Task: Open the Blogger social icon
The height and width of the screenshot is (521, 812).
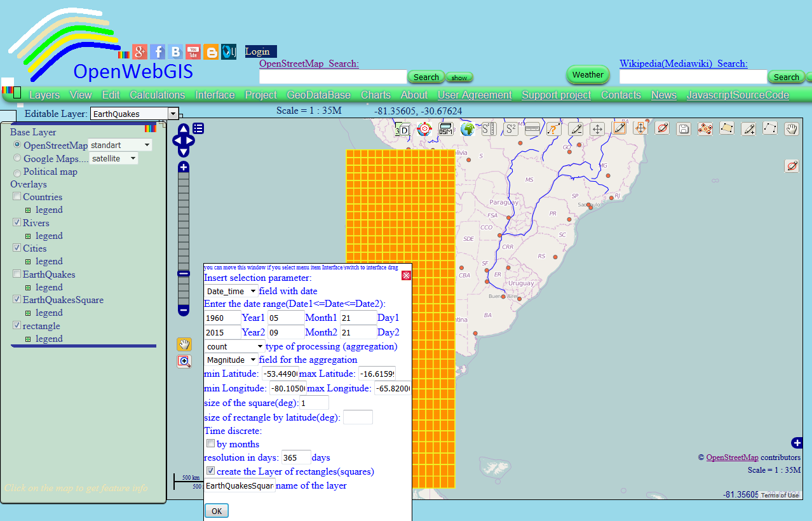Action: pyautogui.click(x=211, y=52)
